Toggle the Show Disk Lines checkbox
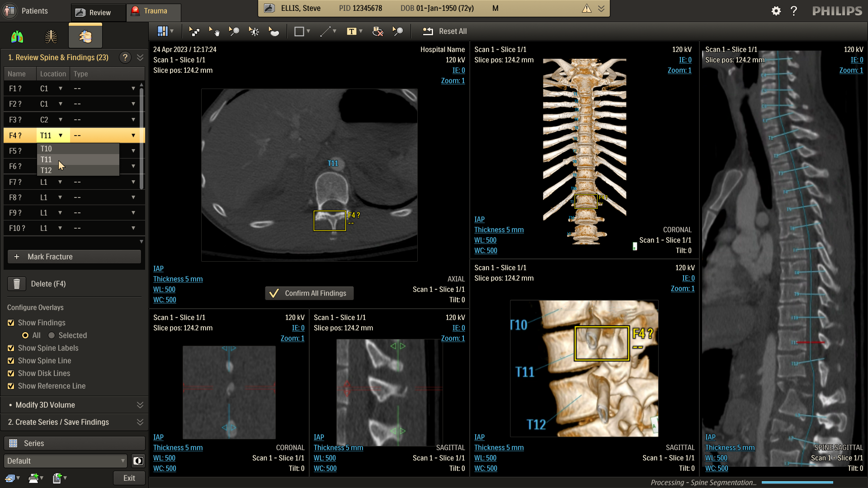The image size is (868, 488). tap(11, 373)
